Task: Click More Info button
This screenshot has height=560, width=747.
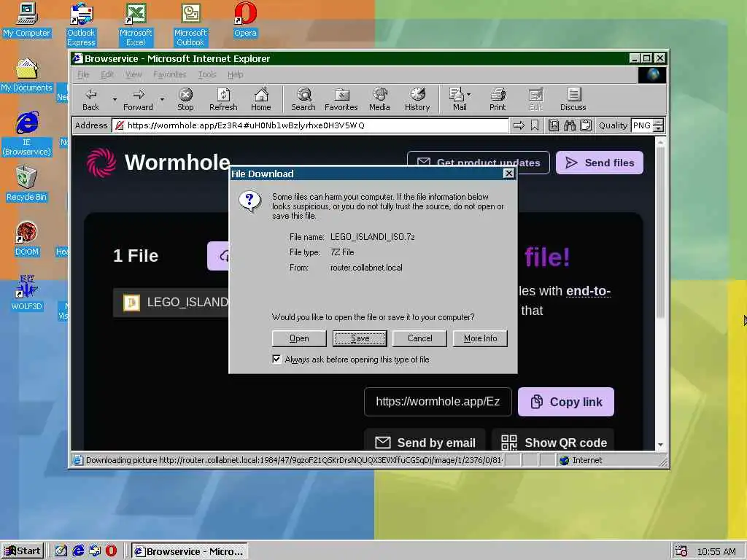Action: point(480,338)
